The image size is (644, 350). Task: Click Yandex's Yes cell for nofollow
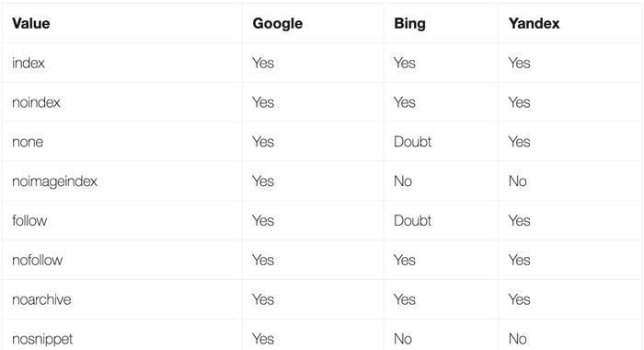(519, 261)
